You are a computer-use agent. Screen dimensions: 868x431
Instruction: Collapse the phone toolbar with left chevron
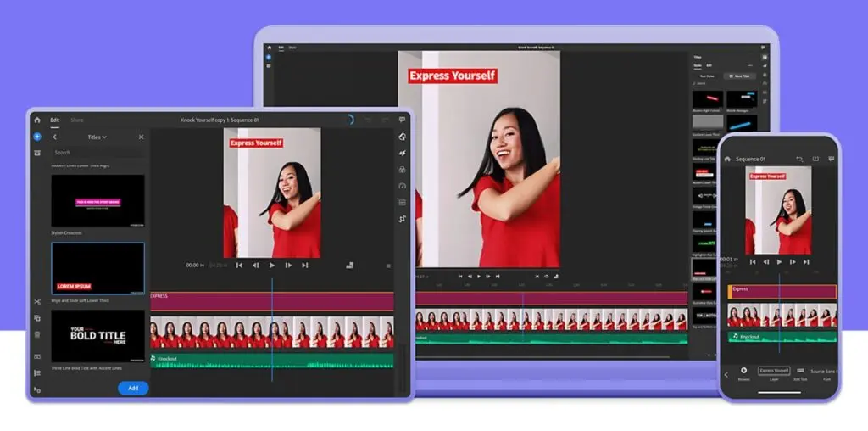[726, 374]
